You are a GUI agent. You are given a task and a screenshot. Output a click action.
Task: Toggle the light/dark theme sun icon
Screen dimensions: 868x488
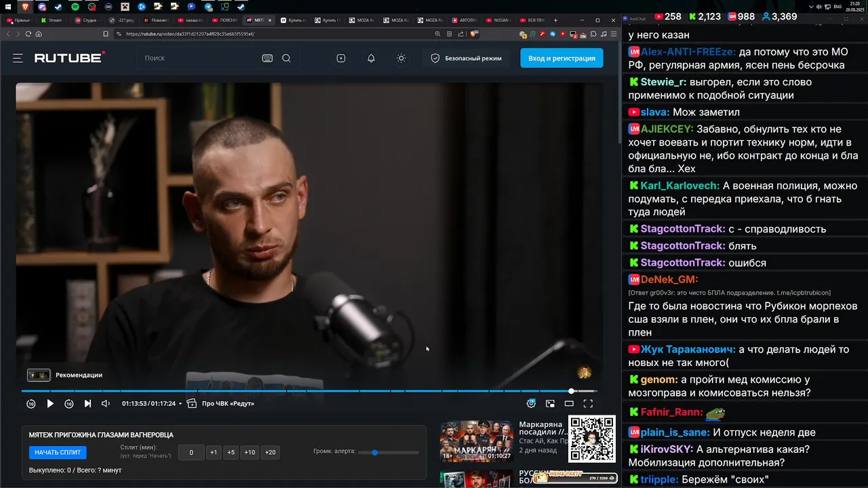(x=401, y=58)
